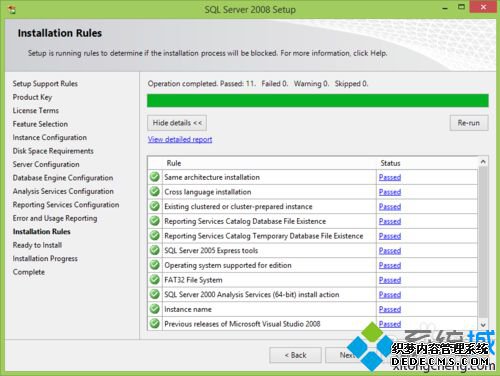Click check icon for Reporting Services Catalog Database File
Screen dimensions: 500x376
pos(155,221)
